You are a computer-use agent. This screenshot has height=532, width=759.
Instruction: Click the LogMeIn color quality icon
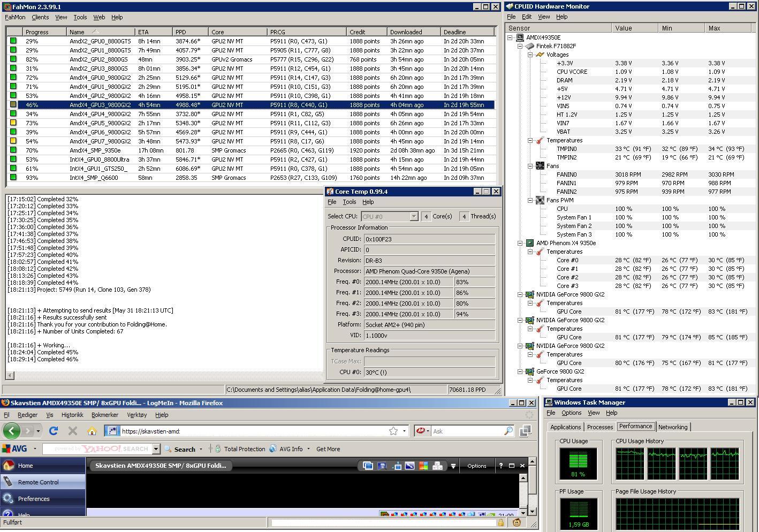click(423, 466)
